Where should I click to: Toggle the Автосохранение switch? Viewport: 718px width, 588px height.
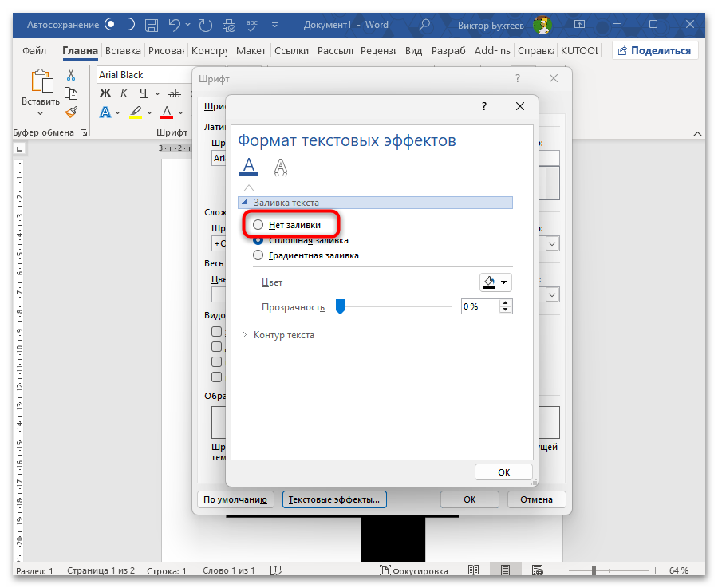point(120,25)
